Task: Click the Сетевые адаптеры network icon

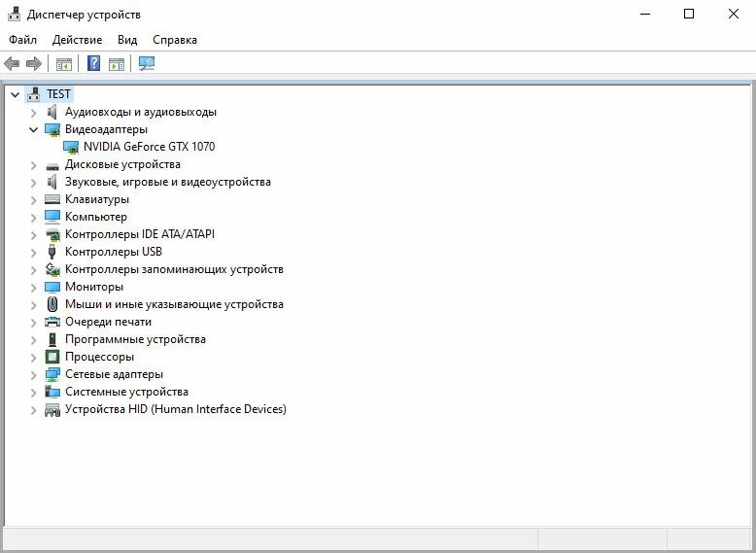Action: (x=52, y=374)
